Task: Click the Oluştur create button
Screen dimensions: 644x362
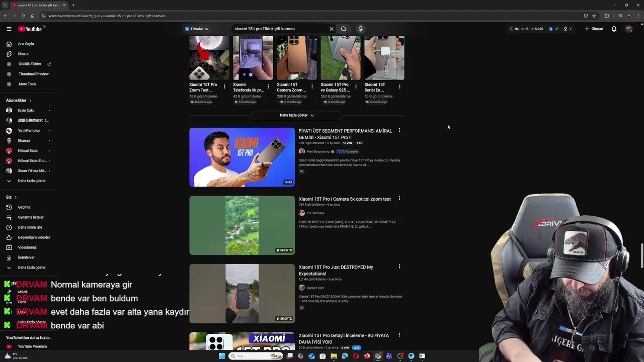Action: (x=594, y=29)
